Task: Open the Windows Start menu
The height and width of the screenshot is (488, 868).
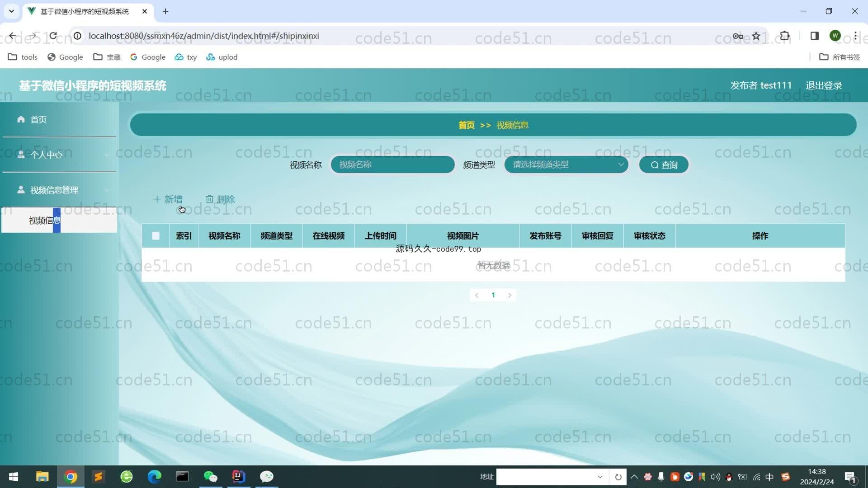Action: [14, 477]
